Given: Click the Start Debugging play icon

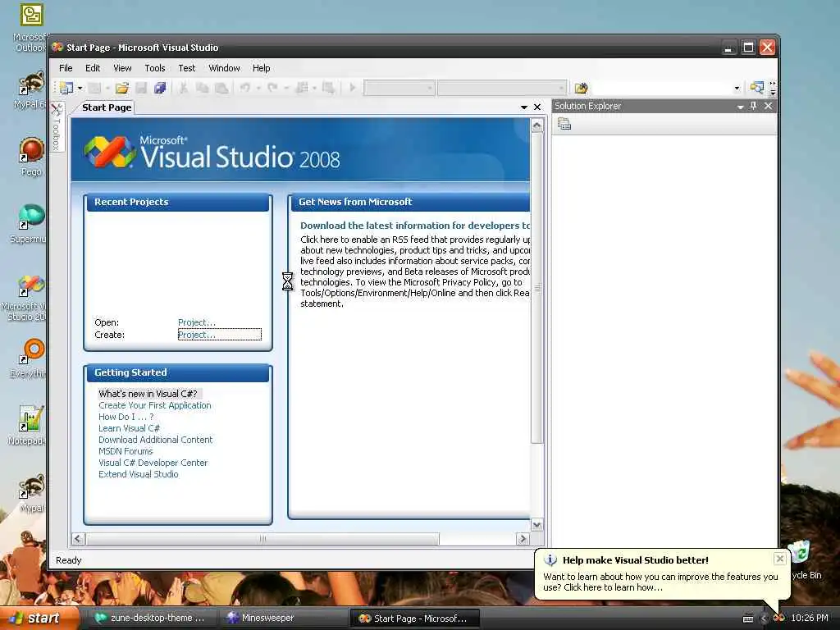Looking at the screenshot, I should pos(353,87).
